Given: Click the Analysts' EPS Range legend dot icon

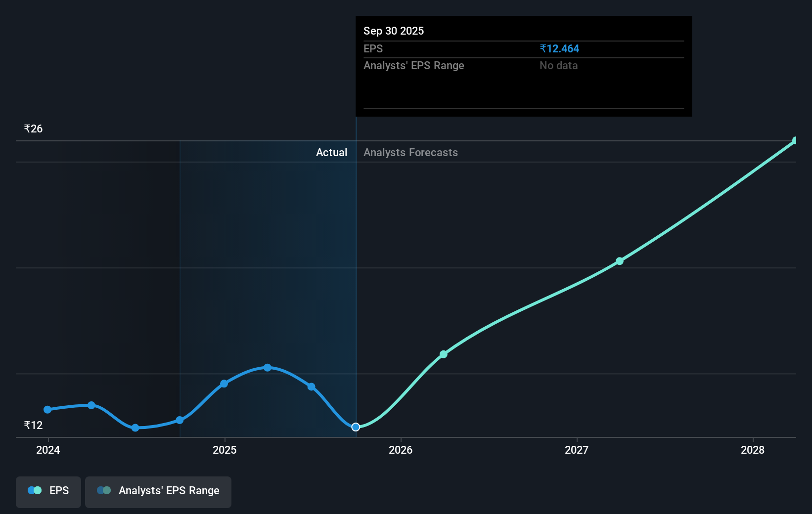Looking at the screenshot, I should point(103,490).
